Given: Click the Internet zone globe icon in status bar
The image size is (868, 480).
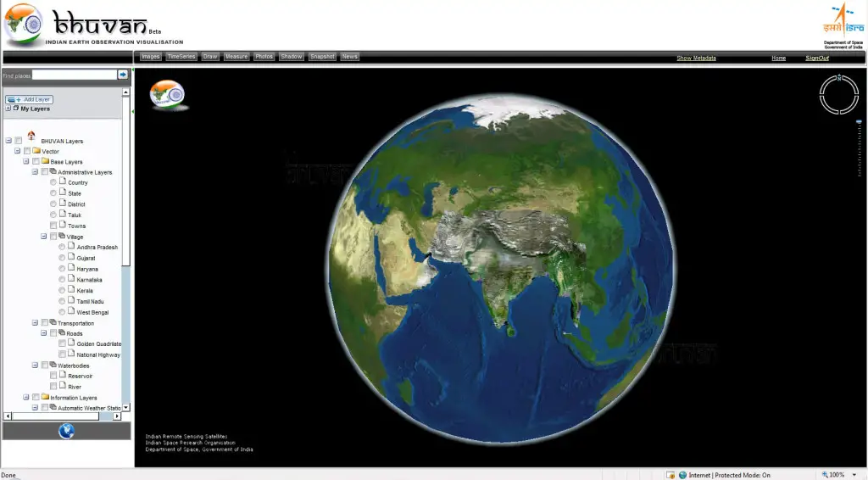Looking at the screenshot, I should [x=682, y=474].
